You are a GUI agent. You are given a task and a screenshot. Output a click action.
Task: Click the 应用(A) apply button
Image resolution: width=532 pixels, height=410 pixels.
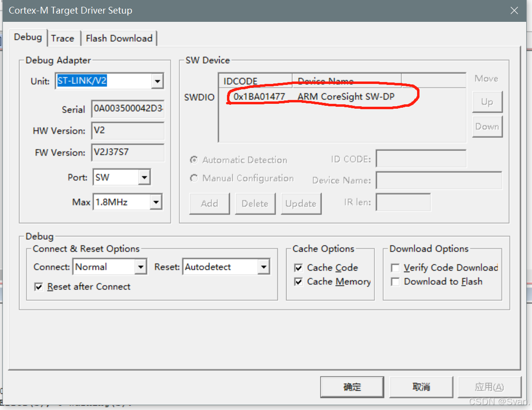point(490,387)
